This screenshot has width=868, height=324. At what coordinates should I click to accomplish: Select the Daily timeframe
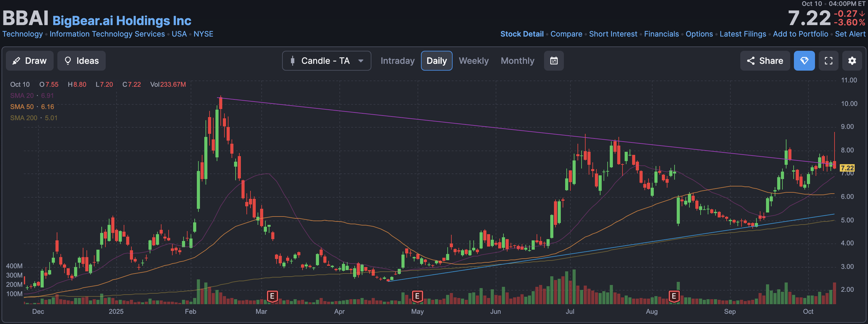click(436, 61)
